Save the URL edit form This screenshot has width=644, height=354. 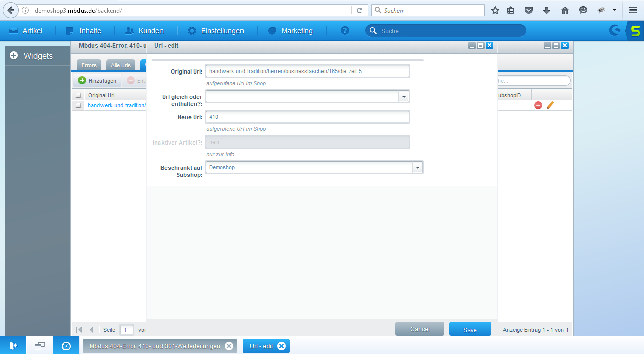pos(469,329)
